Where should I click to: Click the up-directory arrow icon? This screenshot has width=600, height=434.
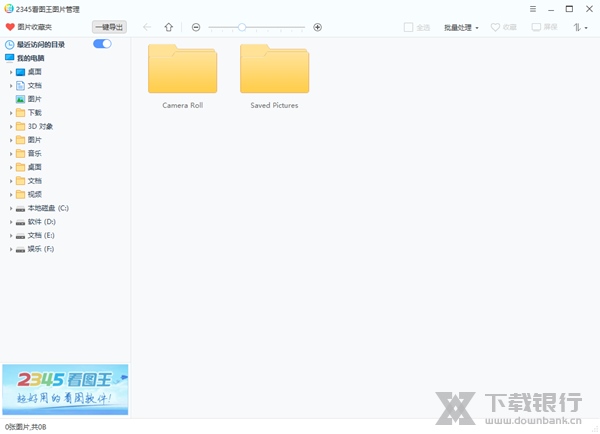coord(168,27)
